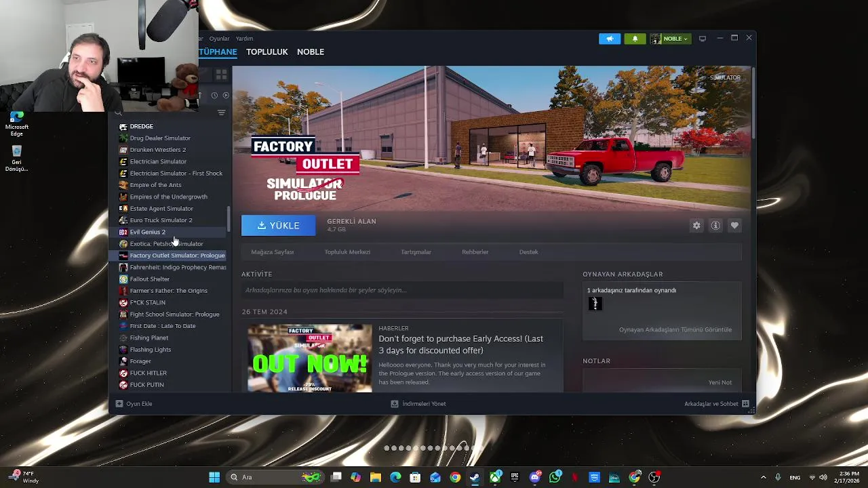The height and width of the screenshot is (488, 868).
Task: Click Oynayan Arkadaşların Tümünü Görüntüle
Action: tap(675, 330)
